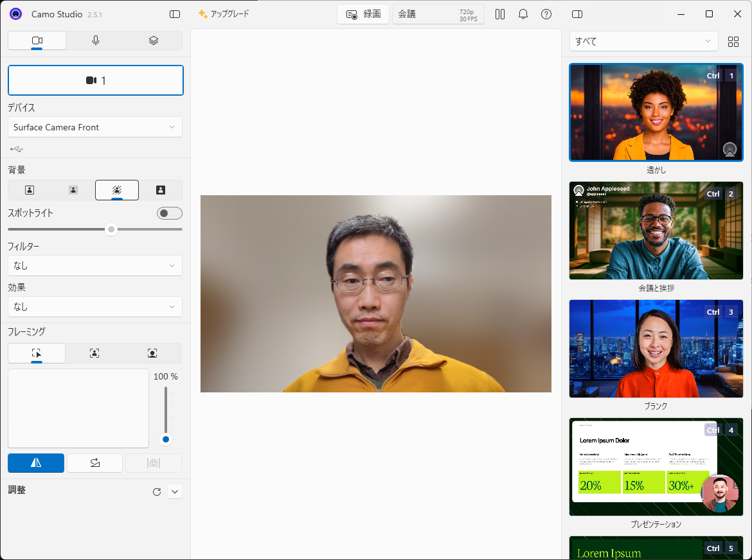This screenshot has height=560, width=752.
Task: Select camera source 1 button
Action: click(95, 80)
